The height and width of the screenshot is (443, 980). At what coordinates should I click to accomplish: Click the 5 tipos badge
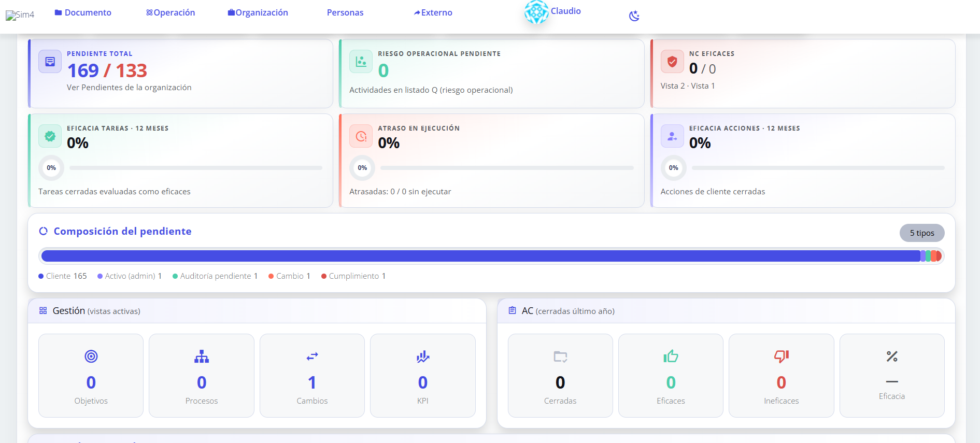pyautogui.click(x=922, y=233)
